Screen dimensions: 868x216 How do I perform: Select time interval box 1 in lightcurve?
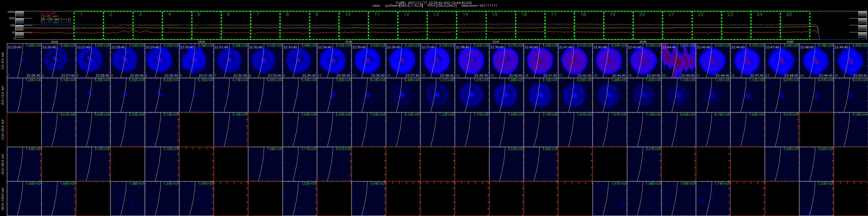coord(89,25)
